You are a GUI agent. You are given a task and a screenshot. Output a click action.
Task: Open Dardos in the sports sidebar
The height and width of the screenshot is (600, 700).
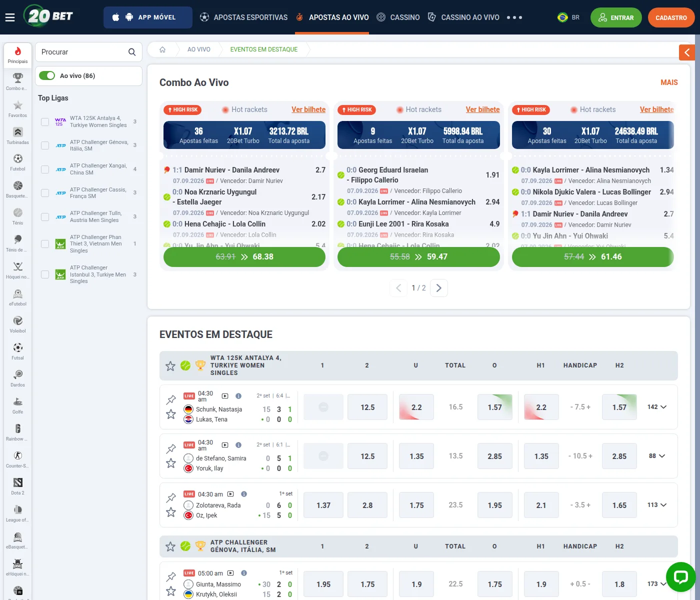pyautogui.click(x=17, y=378)
